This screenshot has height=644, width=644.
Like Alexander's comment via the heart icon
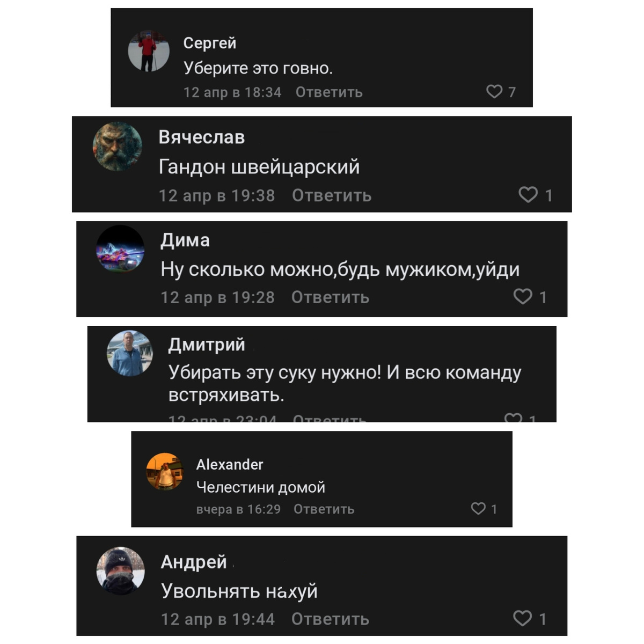coord(478,508)
